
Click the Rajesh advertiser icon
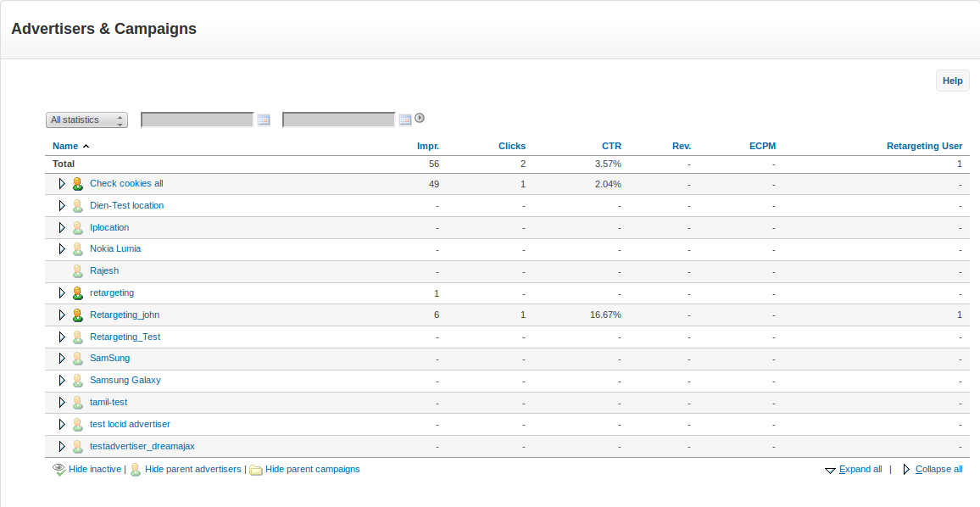(77, 271)
